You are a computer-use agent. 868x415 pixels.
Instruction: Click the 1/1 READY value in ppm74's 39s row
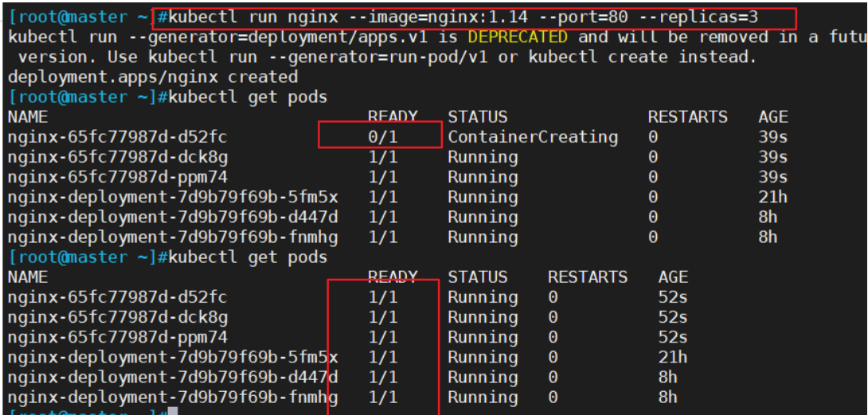tap(383, 177)
